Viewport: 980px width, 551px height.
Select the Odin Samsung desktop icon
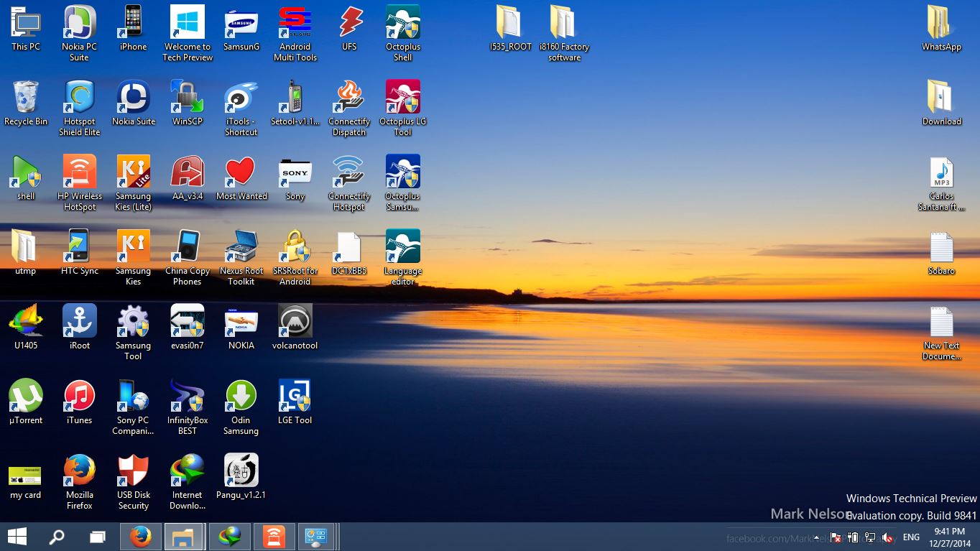(x=241, y=407)
